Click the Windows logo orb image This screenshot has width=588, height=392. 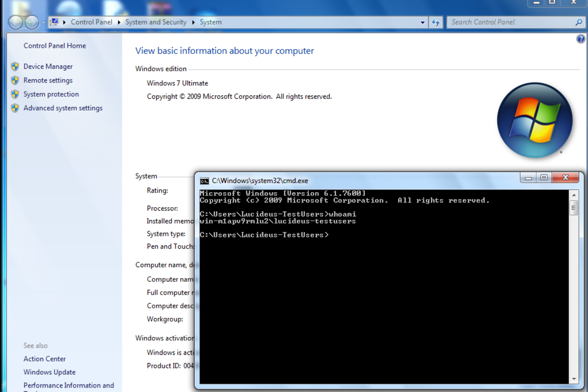[535, 120]
